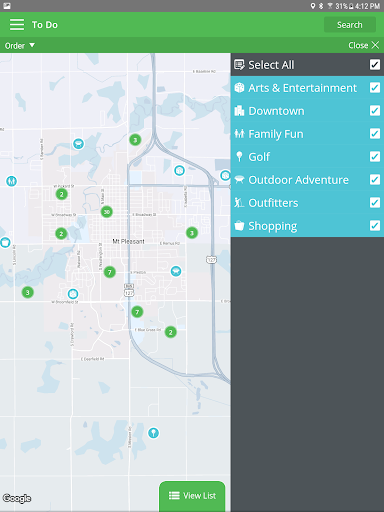Click the Family Fun people icon

[239, 134]
